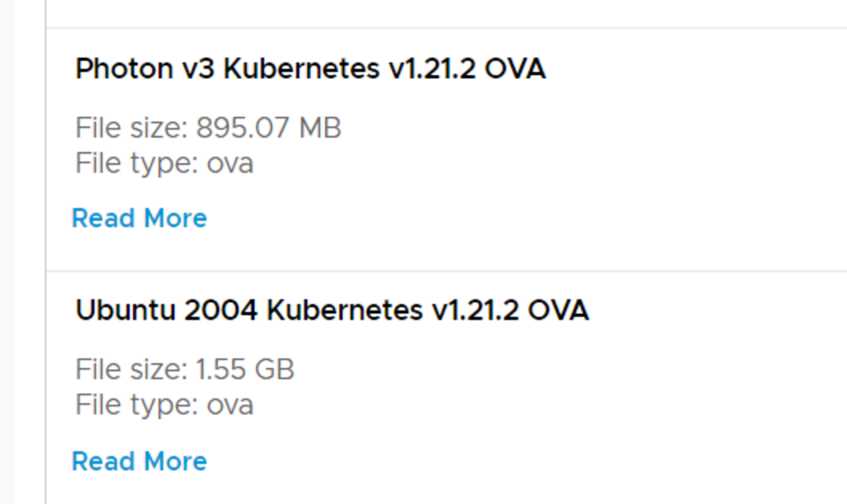The image size is (847, 504).
Task: Select Ubuntu 2004 Kubernetes v1.21.2 OVA title
Action: click(x=332, y=311)
